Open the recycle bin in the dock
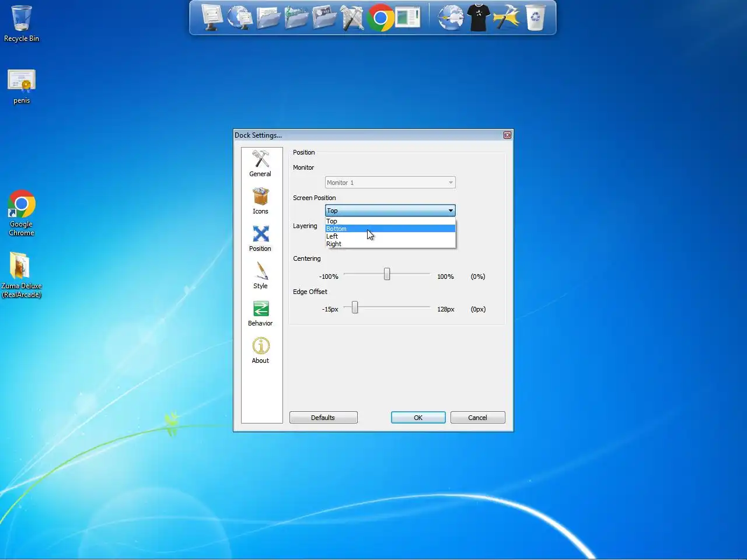 click(x=535, y=17)
